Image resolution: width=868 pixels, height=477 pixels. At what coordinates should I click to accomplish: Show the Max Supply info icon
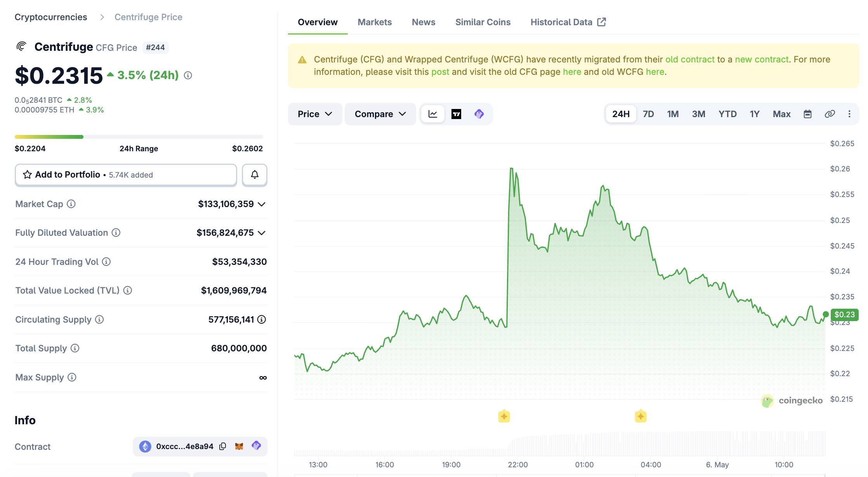point(72,377)
